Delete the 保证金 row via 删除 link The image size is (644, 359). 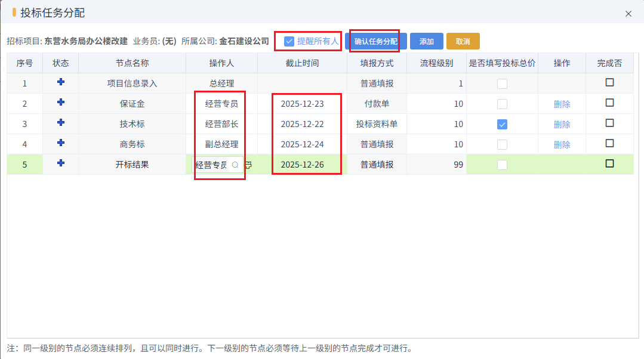point(561,103)
